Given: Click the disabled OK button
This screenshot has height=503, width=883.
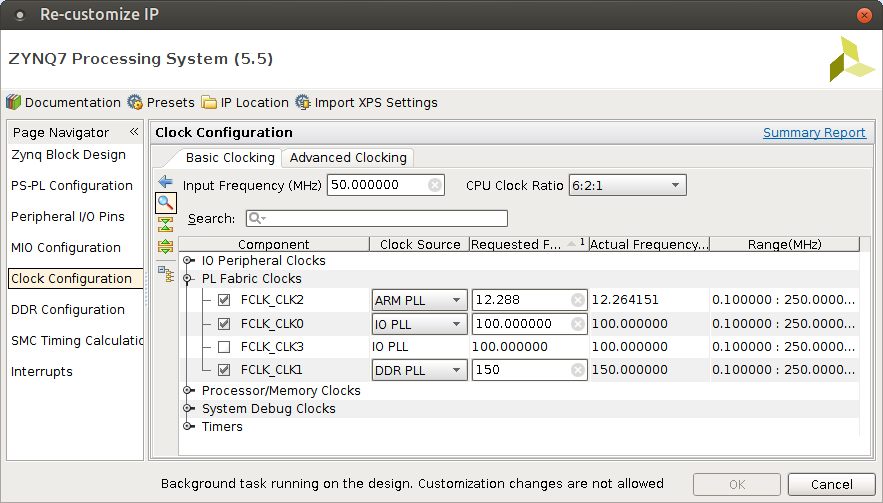Looking at the screenshot, I should click(737, 484).
